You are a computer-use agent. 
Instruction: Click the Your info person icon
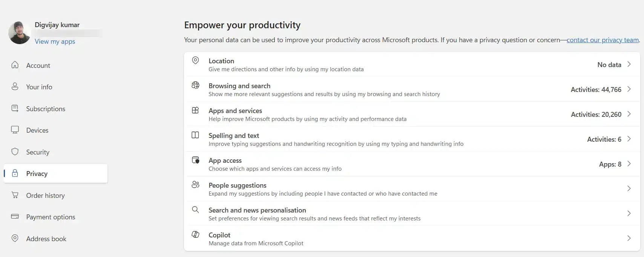15,86
